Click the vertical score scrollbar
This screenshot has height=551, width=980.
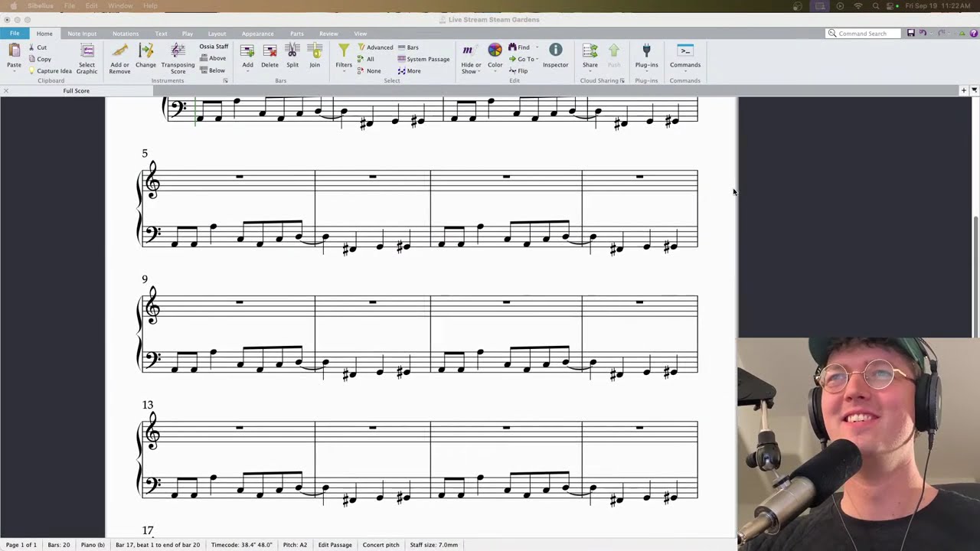coord(975,277)
